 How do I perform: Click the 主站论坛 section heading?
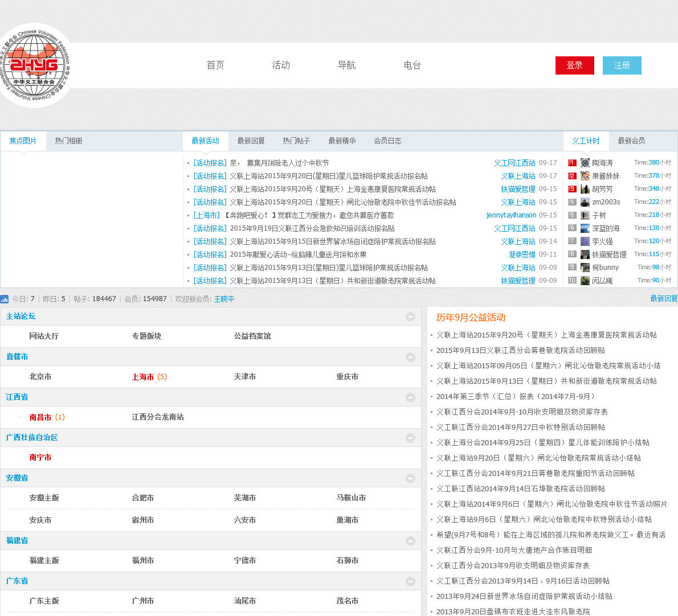[x=21, y=317]
